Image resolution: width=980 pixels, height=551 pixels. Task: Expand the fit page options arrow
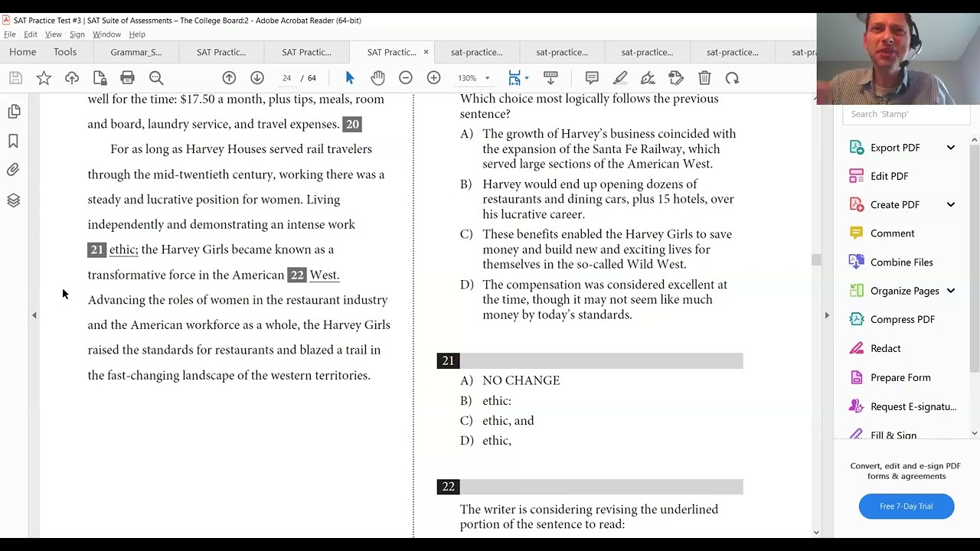[x=527, y=78]
